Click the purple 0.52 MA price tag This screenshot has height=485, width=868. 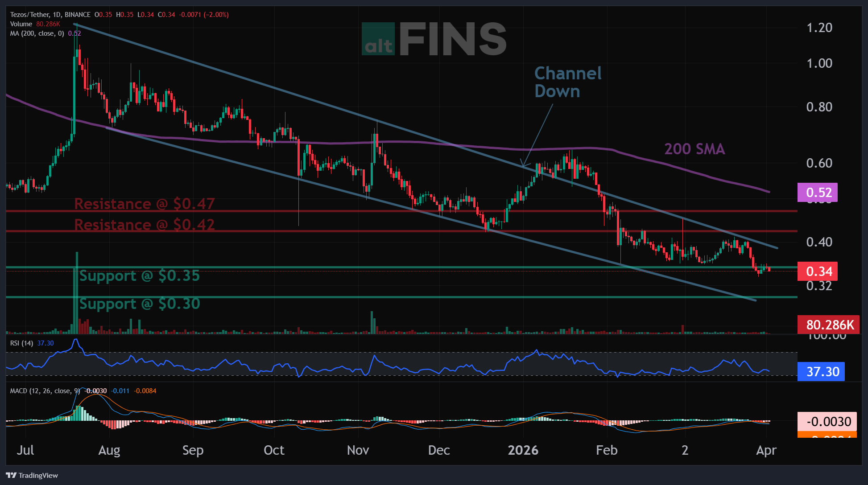click(817, 193)
